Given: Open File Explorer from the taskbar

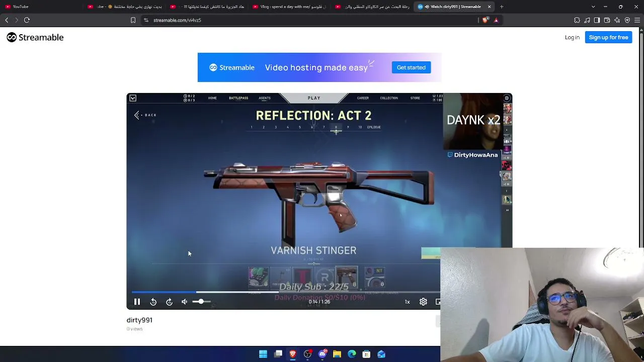Looking at the screenshot, I should pos(337,354).
